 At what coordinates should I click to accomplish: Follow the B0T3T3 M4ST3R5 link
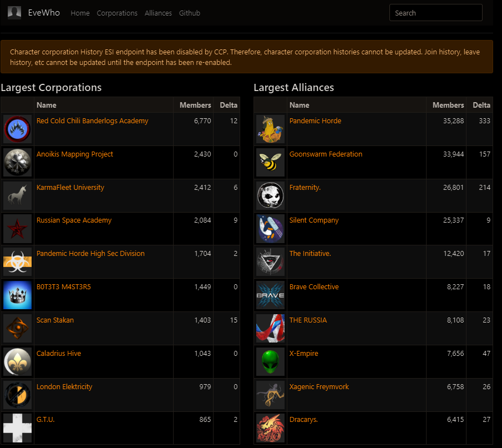tap(63, 287)
